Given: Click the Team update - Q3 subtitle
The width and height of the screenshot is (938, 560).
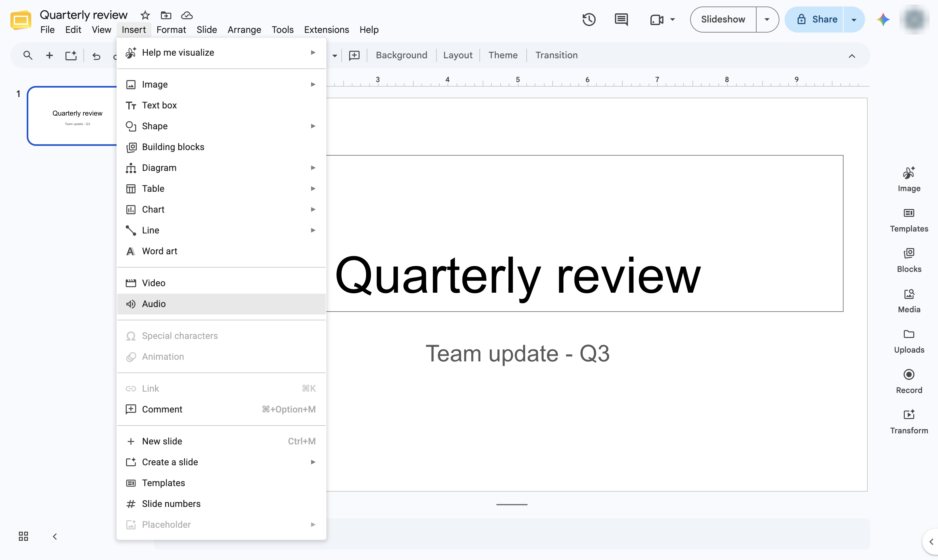Looking at the screenshot, I should pyautogui.click(x=518, y=353).
